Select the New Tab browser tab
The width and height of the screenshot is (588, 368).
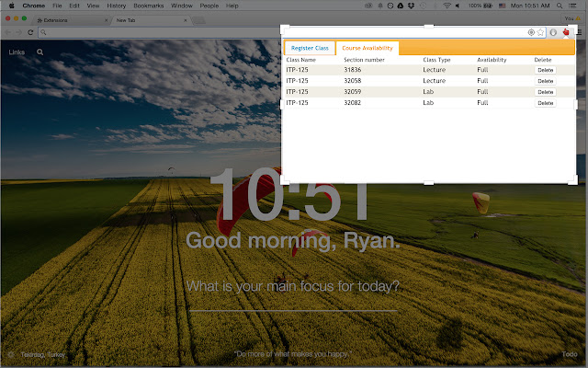[150, 20]
